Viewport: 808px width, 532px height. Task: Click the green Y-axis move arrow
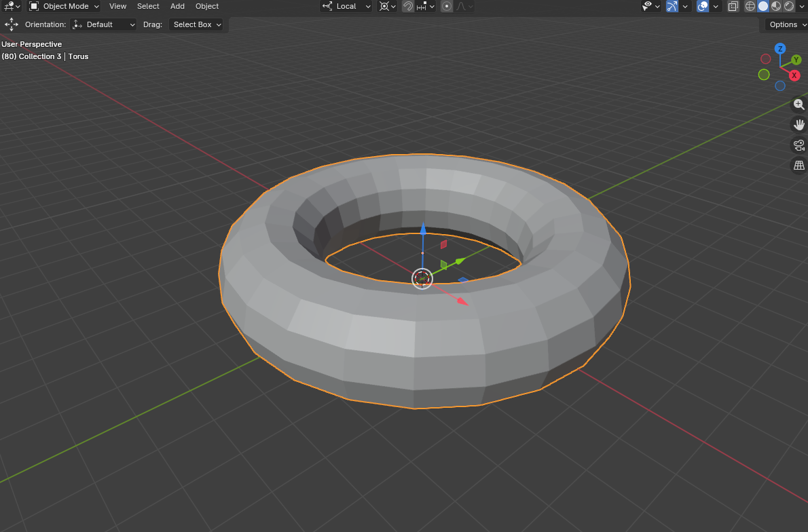coord(460,261)
